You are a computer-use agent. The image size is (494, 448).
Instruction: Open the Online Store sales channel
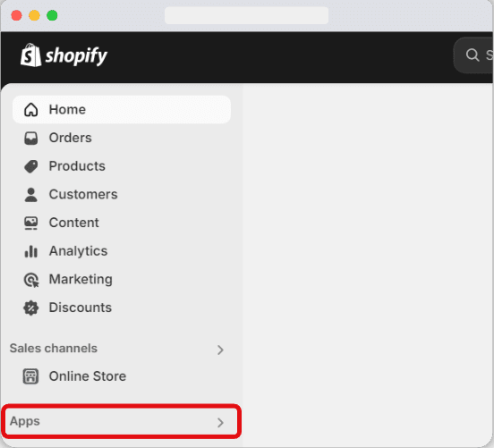pos(122,376)
